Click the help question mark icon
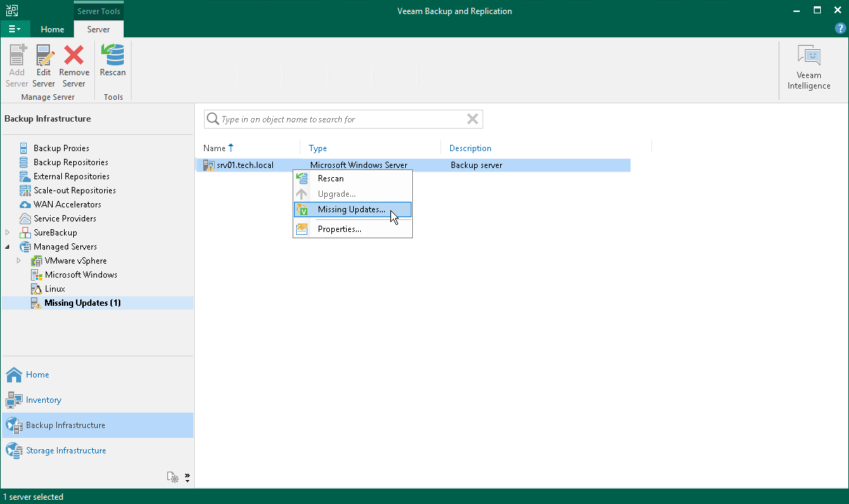This screenshot has width=849, height=504. (x=840, y=28)
